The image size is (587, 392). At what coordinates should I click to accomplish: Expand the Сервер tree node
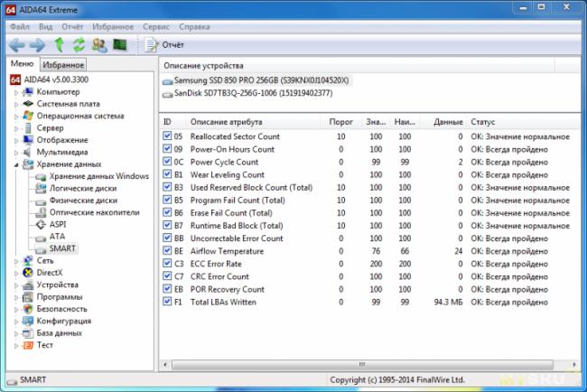(x=16, y=128)
